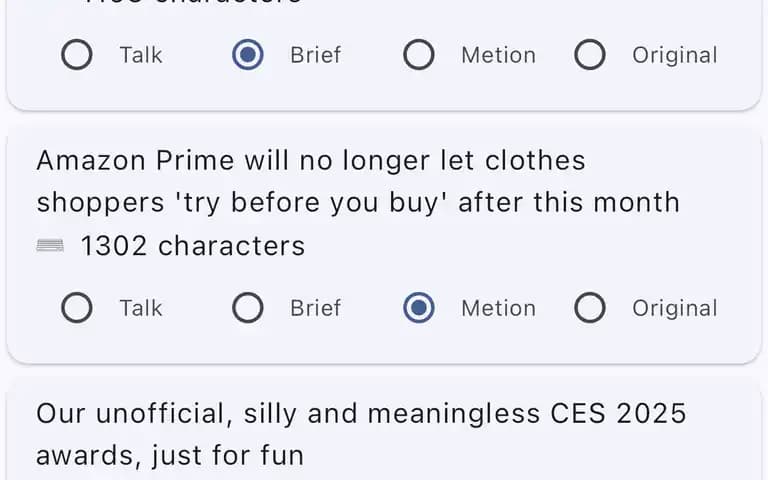Click 'Metion' label text in Amazon Prime card
Image resolution: width=768 pixels, height=480 pixels.
click(498, 308)
